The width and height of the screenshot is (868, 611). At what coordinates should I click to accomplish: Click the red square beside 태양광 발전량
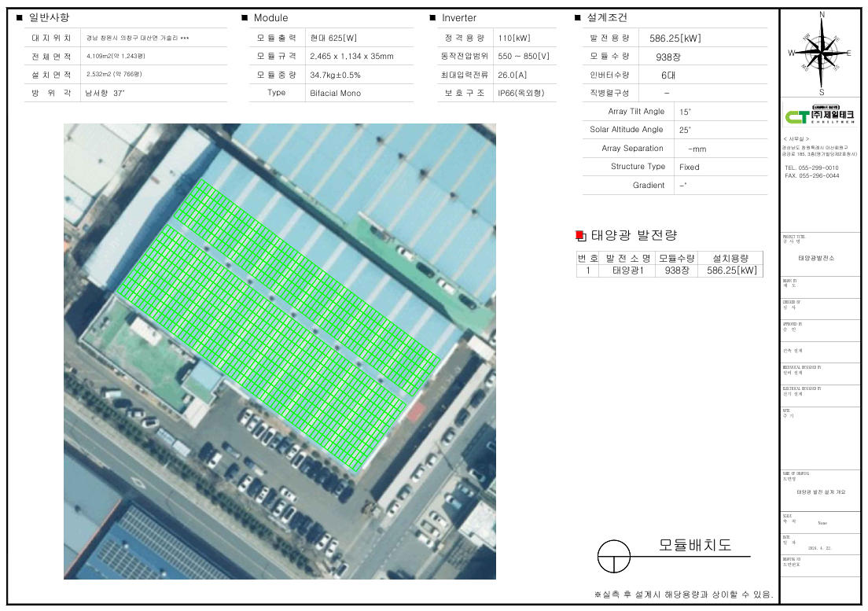point(580,235)
